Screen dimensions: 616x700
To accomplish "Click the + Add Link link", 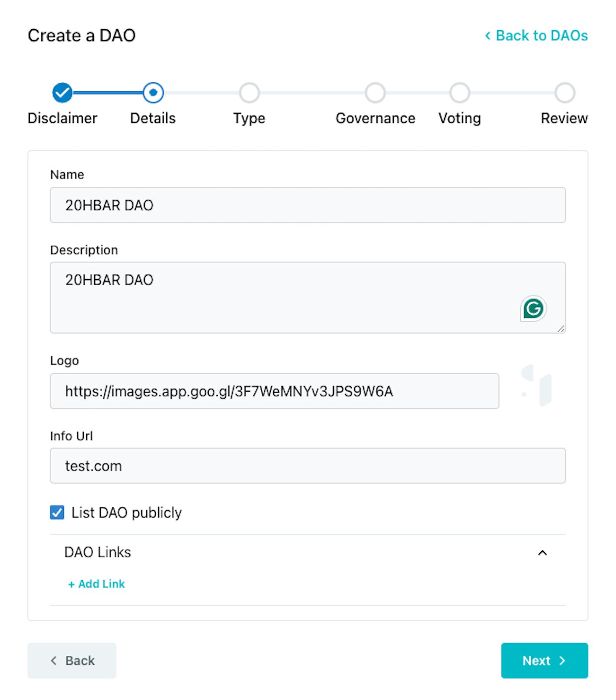I will click(96, 584).
